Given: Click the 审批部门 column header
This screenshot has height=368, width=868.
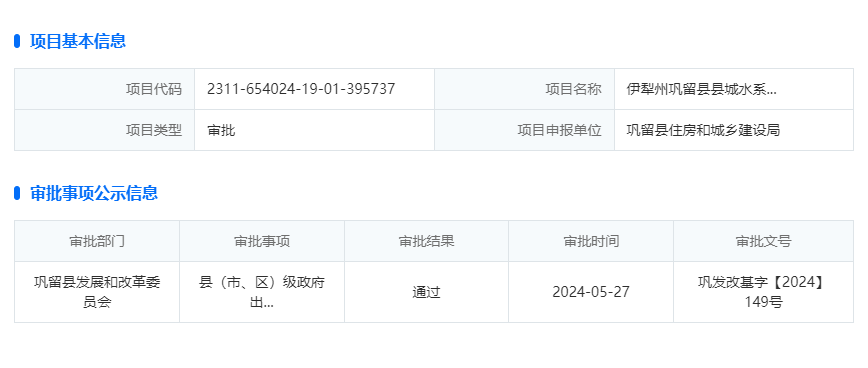Looking at the screenshot, I should [x=97, y=241].
